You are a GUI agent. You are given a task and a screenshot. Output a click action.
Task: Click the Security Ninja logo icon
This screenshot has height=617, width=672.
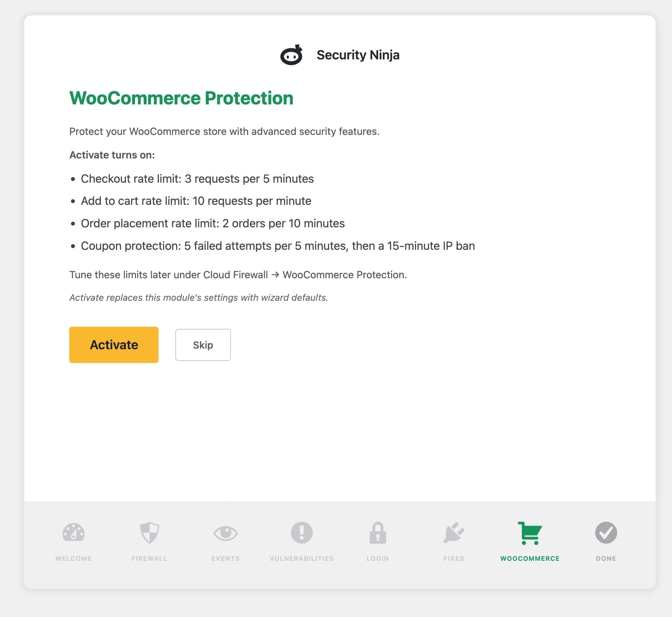tap(291, 55)
